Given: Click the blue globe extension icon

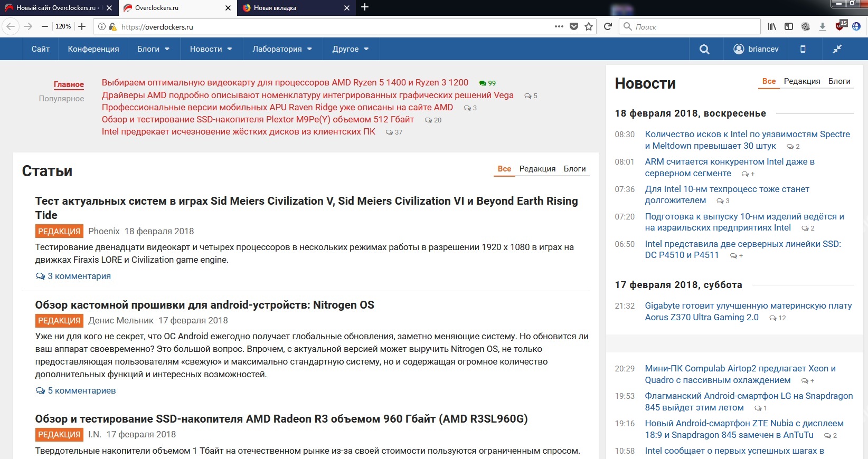Looking at the screenshot, I should pos(856,26).
